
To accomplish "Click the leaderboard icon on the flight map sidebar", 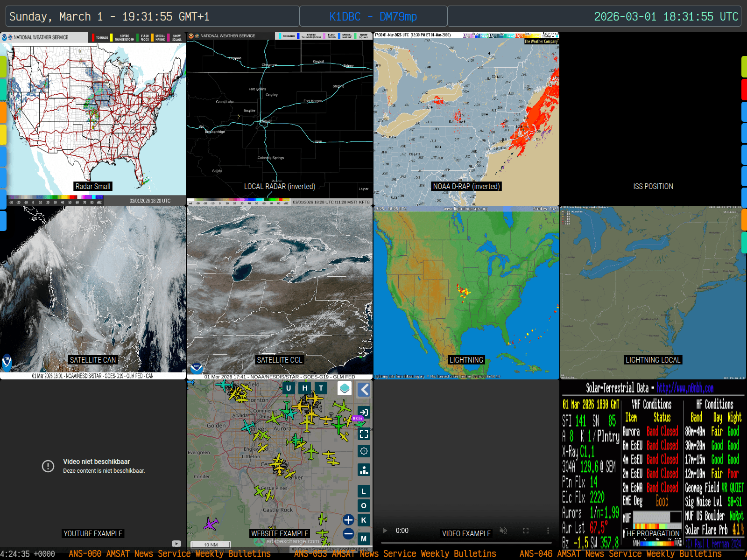I will click(x=364, y=470).
